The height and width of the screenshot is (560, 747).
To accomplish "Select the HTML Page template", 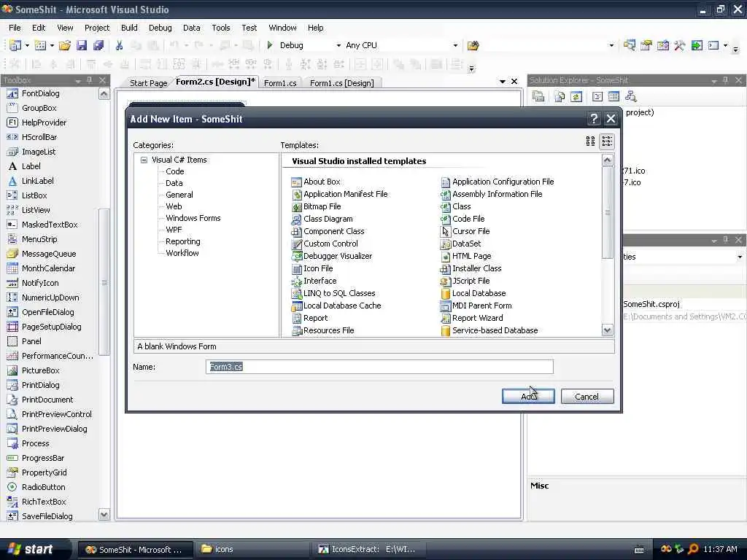I will click(x=466, y=256).
